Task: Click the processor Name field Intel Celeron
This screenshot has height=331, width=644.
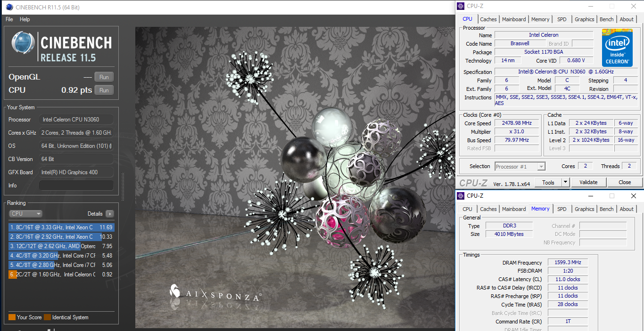Action: pos(544,35)
